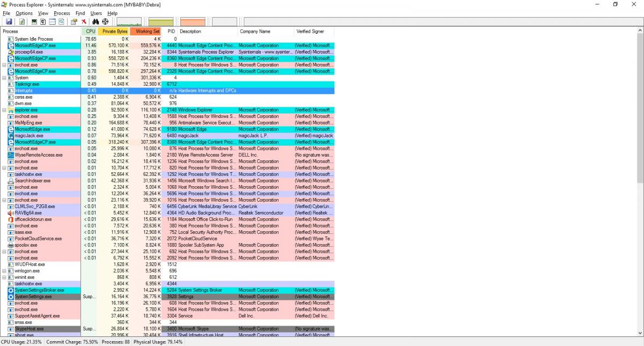
Task: Sort by the Company Name column header
Action: 266,32
